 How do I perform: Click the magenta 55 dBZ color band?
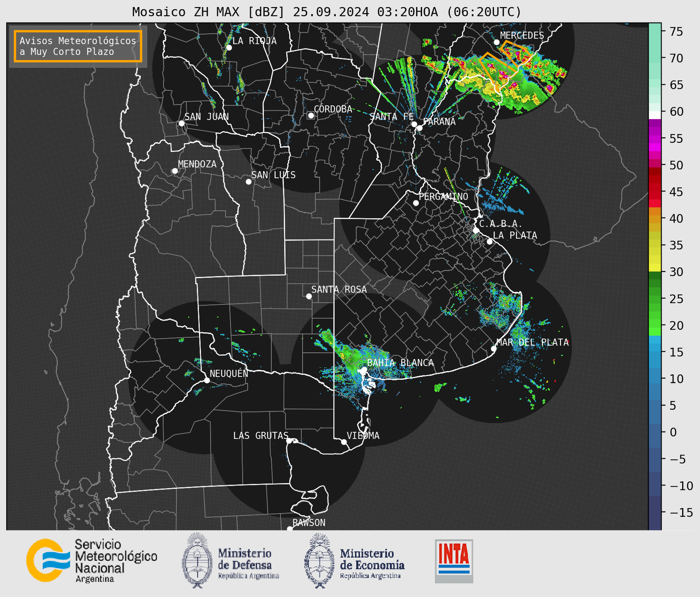tap(655, 138)
